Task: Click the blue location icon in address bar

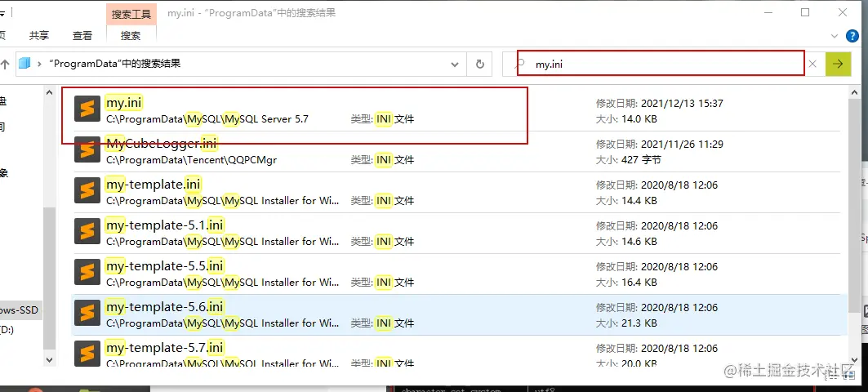Action: 24,64
